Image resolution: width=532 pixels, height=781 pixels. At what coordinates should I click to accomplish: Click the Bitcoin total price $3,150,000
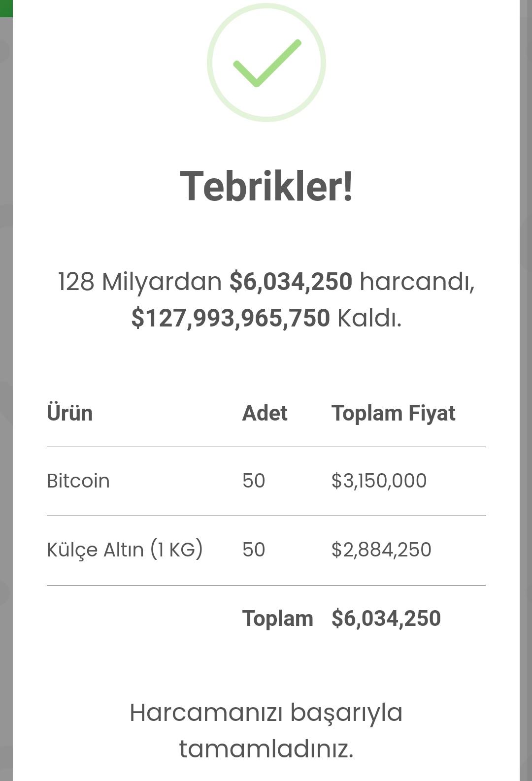click(x=379, y=481)
